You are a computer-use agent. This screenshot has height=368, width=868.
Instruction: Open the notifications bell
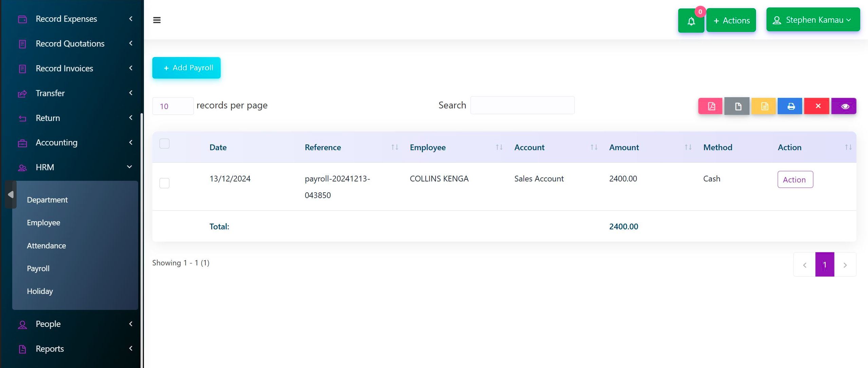pyautogui.click(x=691, y=21)
